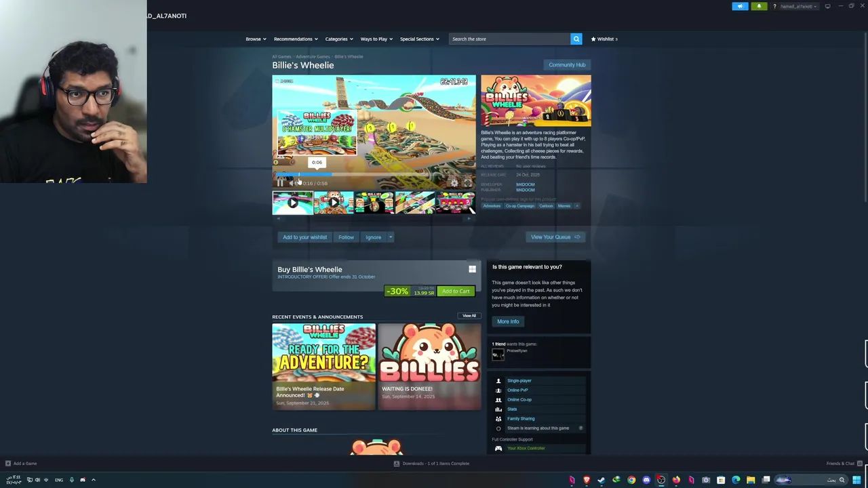Expand the account name dropdown

click(800, 6)
